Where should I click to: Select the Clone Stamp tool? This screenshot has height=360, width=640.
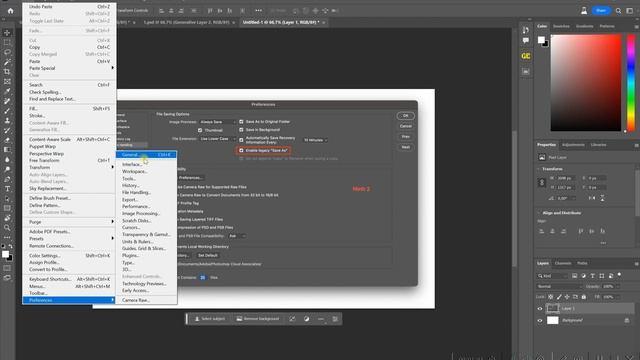7,121
